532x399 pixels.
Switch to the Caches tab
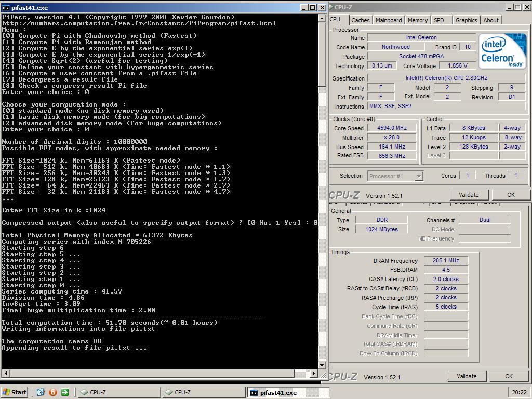[361, 20]
